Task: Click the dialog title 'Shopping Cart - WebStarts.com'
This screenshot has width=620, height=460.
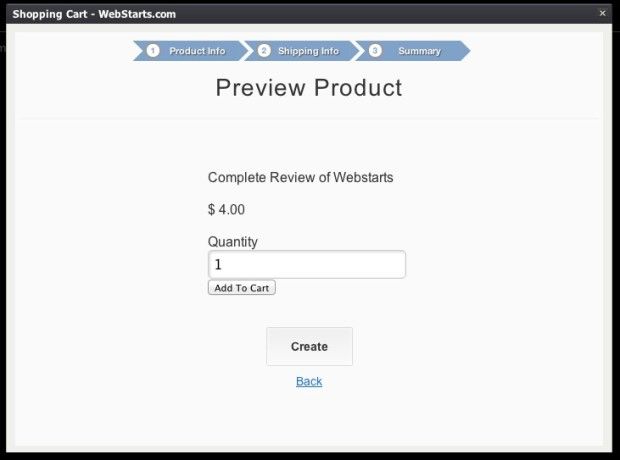Action: tap(94, 14)
